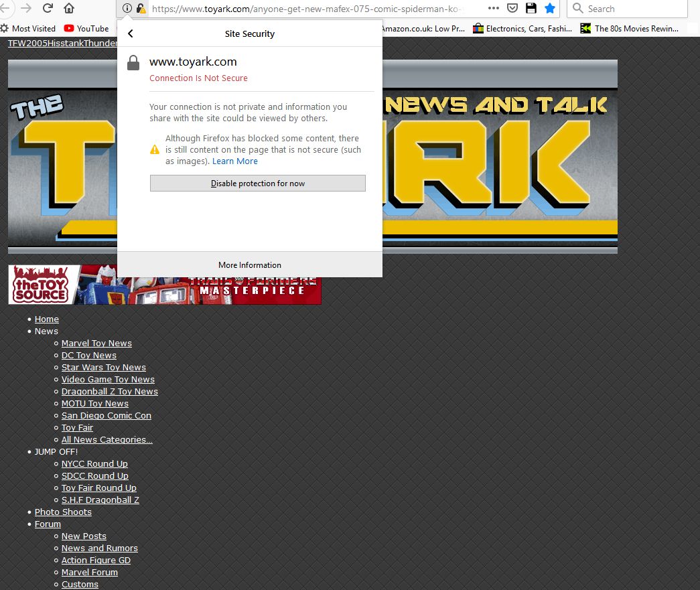Image resolution: width=700 pixels, height=590 pixels.
Task: Click the Toy Source Masterpiece banner
Action: point(165,285)
